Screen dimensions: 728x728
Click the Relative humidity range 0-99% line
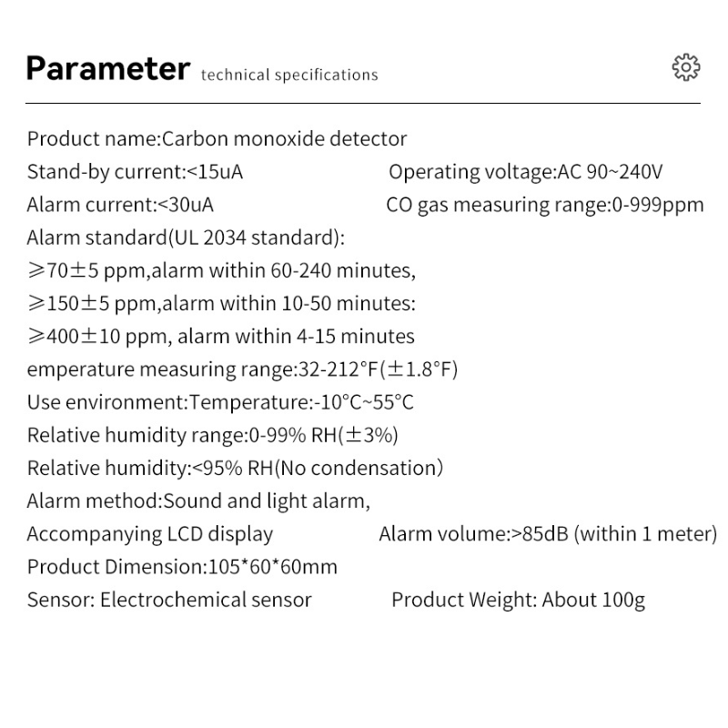(212, 435)
